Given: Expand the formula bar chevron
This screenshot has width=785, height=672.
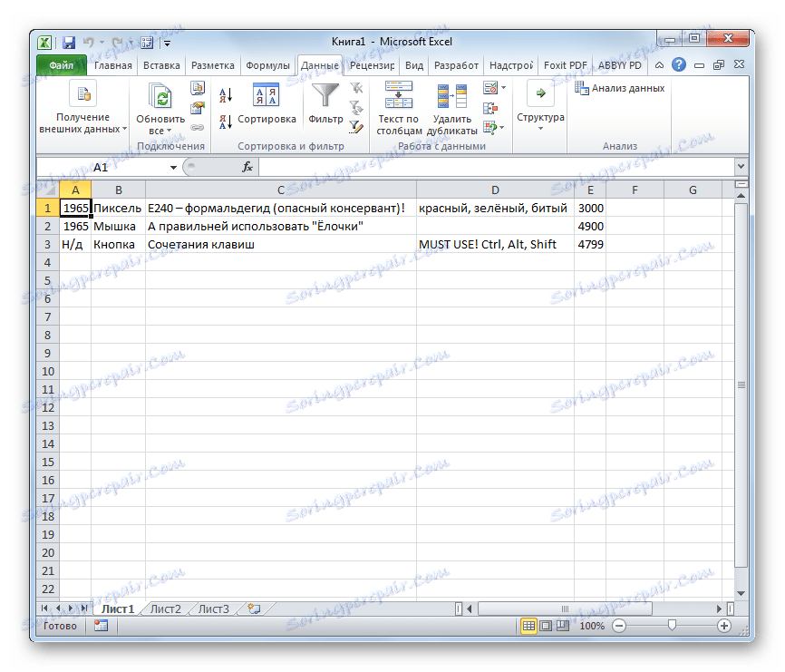Looking at the screenshot, I should (741, 167).
